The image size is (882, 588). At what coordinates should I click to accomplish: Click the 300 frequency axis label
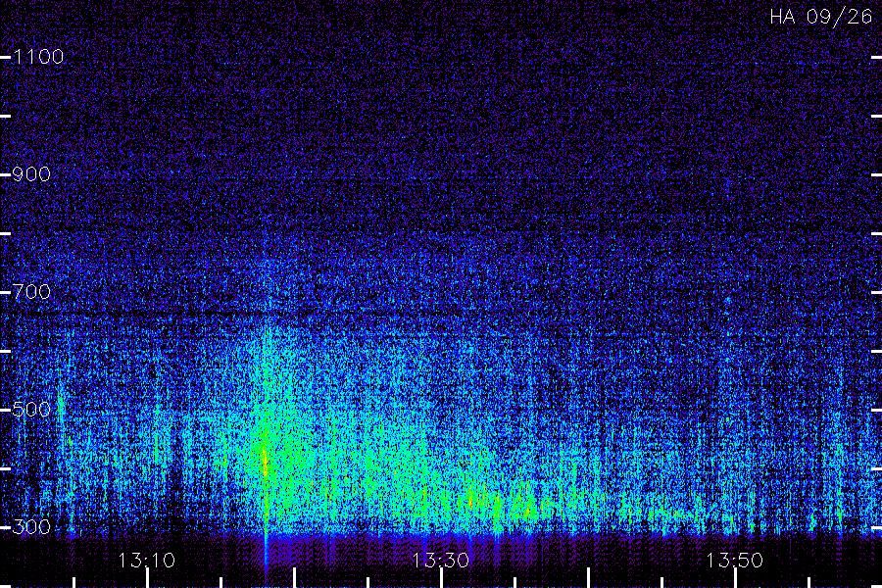coord(31,527)
